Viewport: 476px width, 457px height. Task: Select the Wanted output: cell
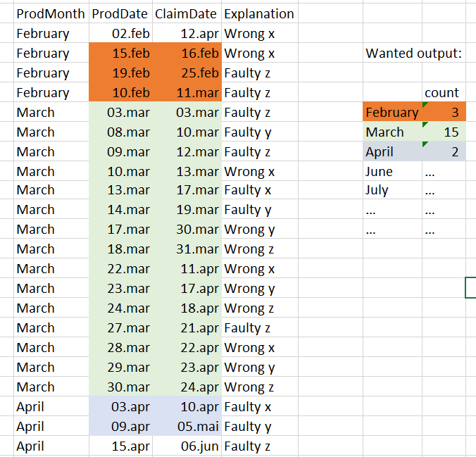(414, 53)
